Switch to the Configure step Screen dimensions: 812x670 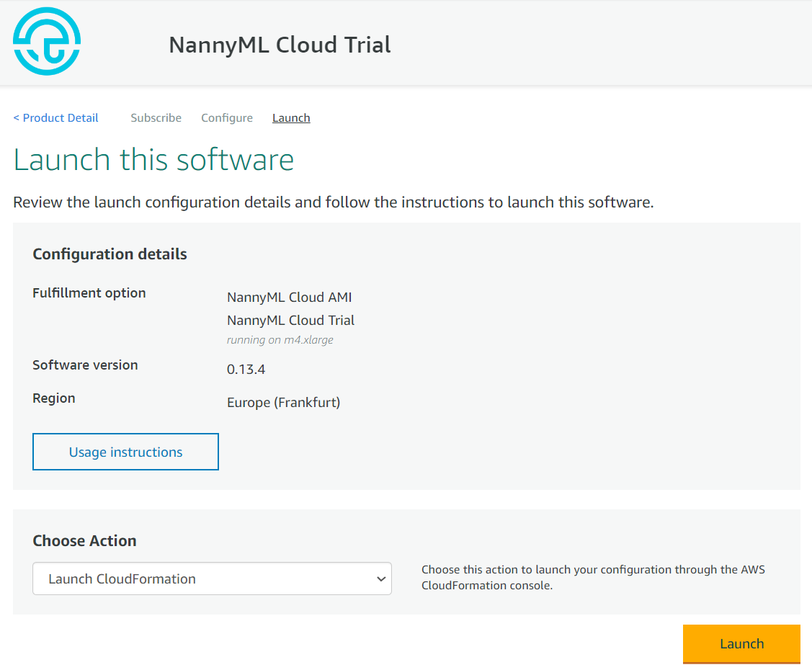[227, 118]
